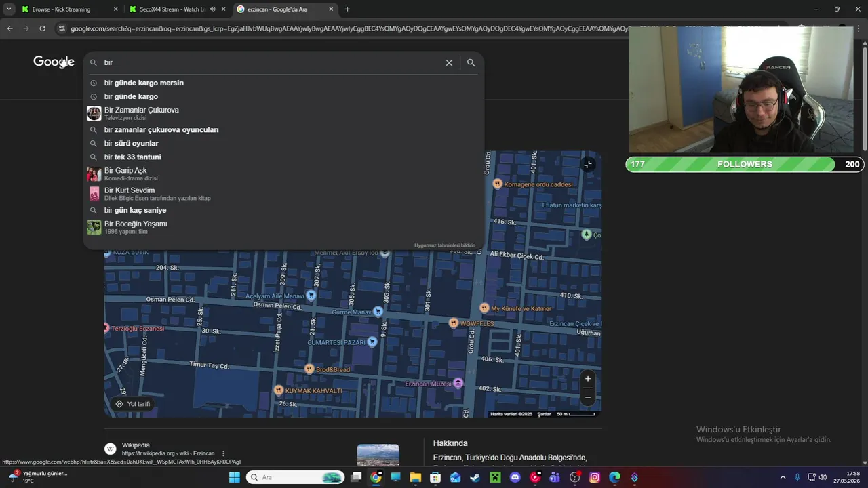The width and height of the screenshot is (868, 488).
Task: Launch Minecraft from the taskbar
Action: pyautogui.click(x=495, y=477)
